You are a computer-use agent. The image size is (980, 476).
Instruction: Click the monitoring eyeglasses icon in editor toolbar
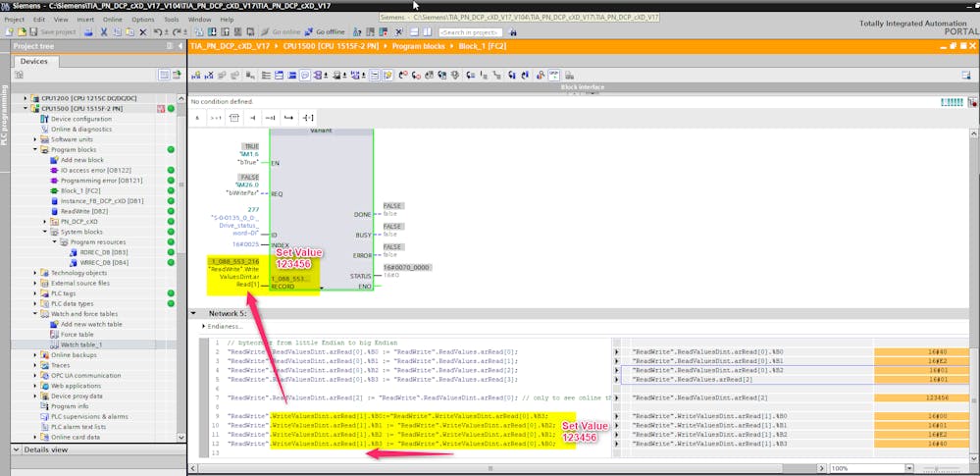tap(553, 75)
